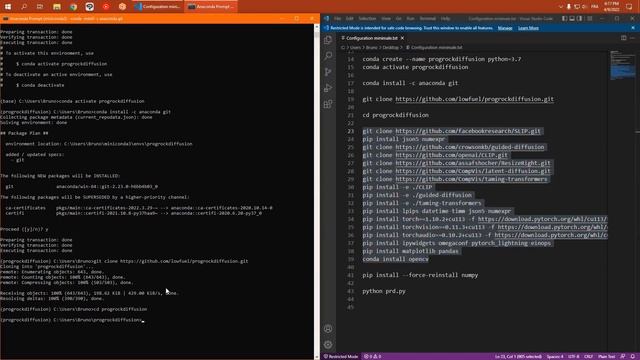The image size is (640, 360).
Task: Switch to the Visual Studio Code taskbar button
Action: point(158,7)
